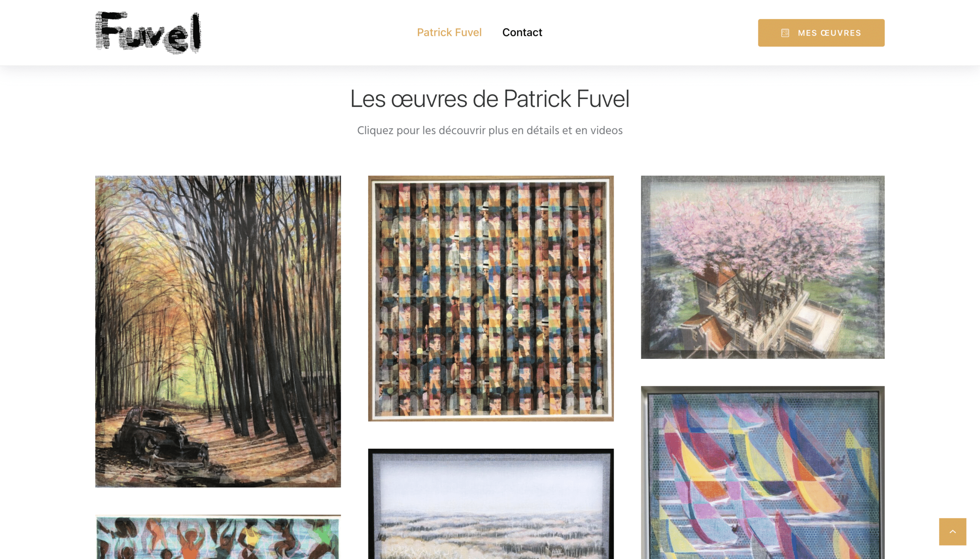Open the striped faces with hats painting
Screen dimensions: 980x559
tap(491, 298)
